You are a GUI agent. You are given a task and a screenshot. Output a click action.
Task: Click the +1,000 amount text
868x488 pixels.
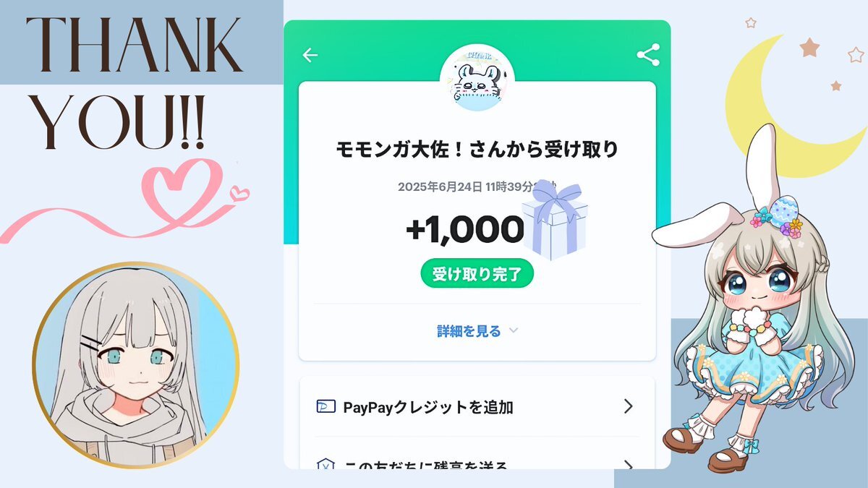464,230
